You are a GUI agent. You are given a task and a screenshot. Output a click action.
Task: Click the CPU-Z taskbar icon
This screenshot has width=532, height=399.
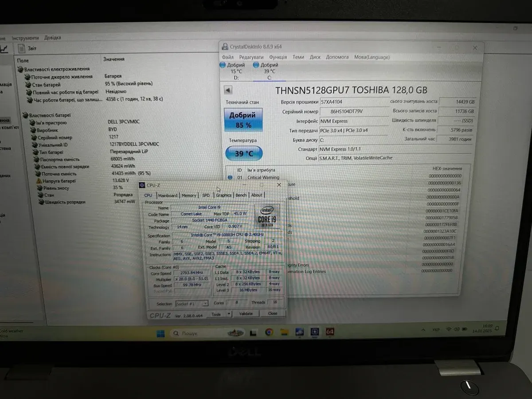(314, 332)
